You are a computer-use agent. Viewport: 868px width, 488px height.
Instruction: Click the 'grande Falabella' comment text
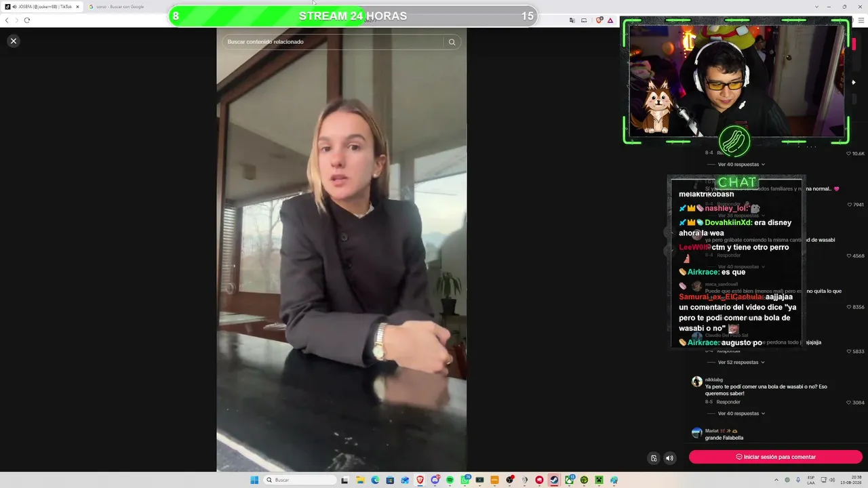(x=724, y=438)
